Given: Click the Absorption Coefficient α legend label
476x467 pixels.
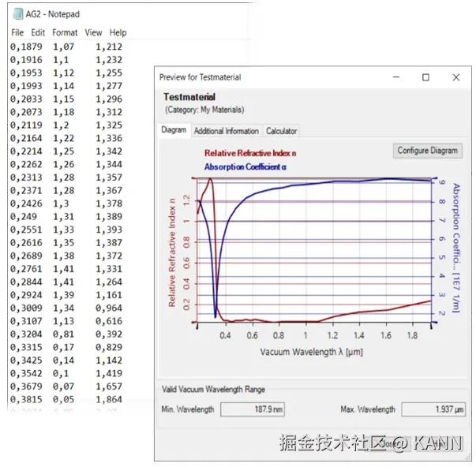Looking at the screenshot, I should click(245, 167).
